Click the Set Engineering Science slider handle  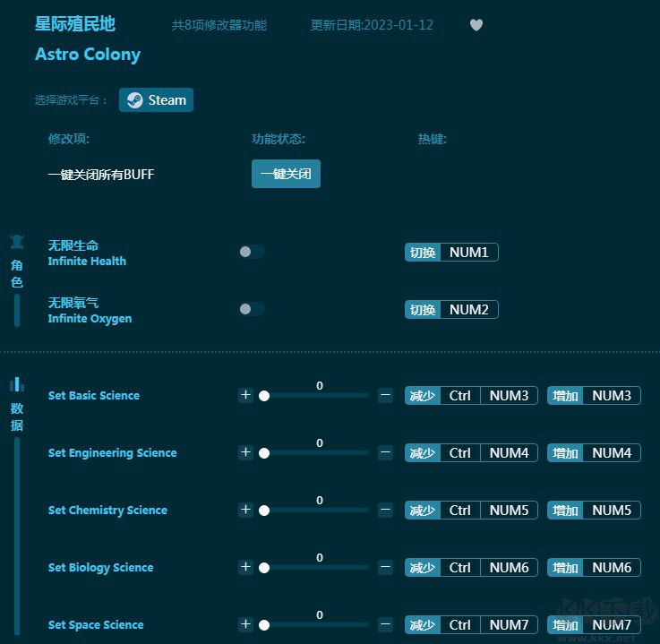coord(264,453)
